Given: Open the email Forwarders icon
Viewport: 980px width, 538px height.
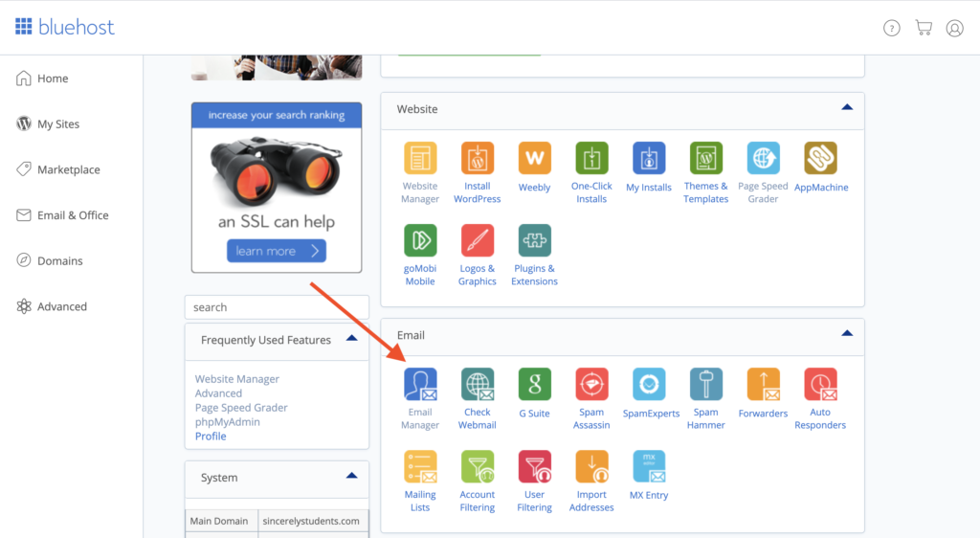Looking at the screenshot, I should tap(763, 384).
